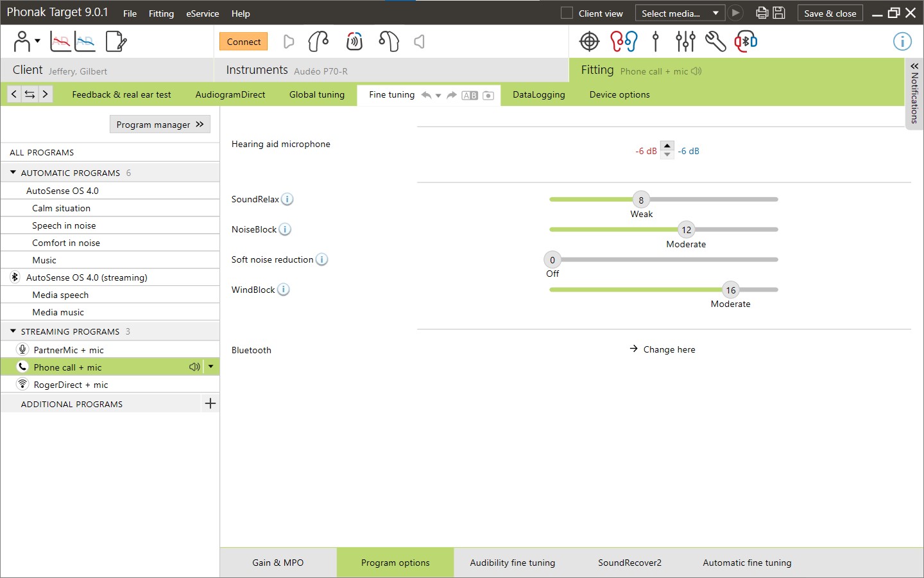This screenshot has height=578, width=924.
Task: Adjust the SoundRelax slider handle
Action: coord(641,200)
